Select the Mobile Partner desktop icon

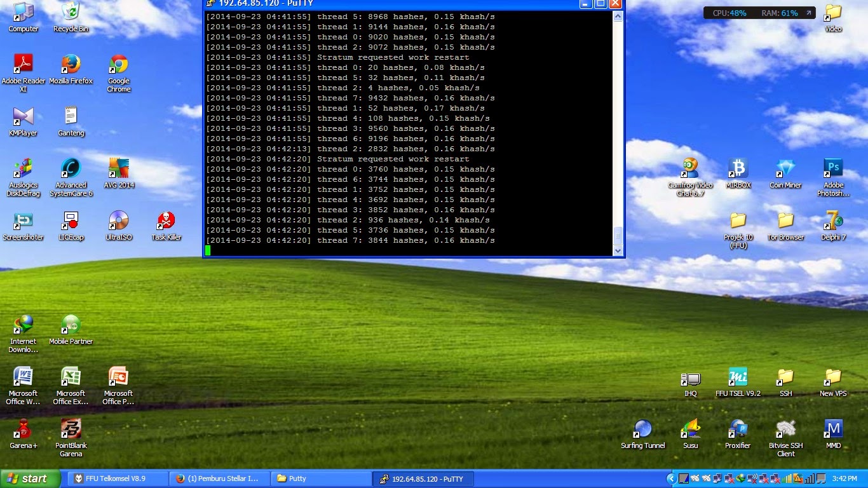pos(71,330)
